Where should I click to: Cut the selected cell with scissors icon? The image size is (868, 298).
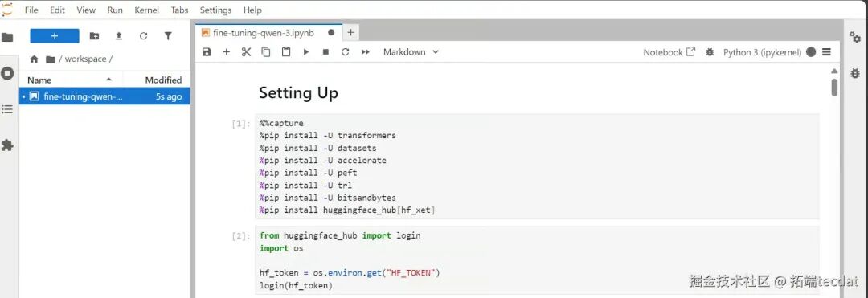click(247, 52)
